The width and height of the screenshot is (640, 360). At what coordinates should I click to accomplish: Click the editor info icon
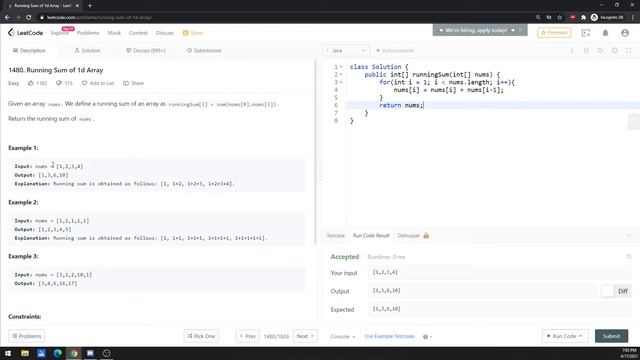point(572,51)
